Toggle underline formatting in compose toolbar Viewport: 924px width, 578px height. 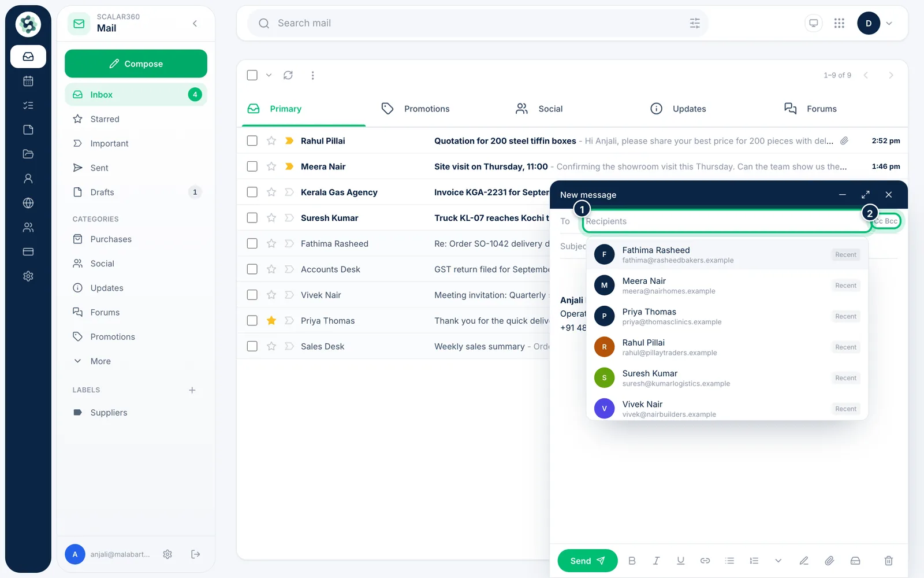tap(680, 561)
